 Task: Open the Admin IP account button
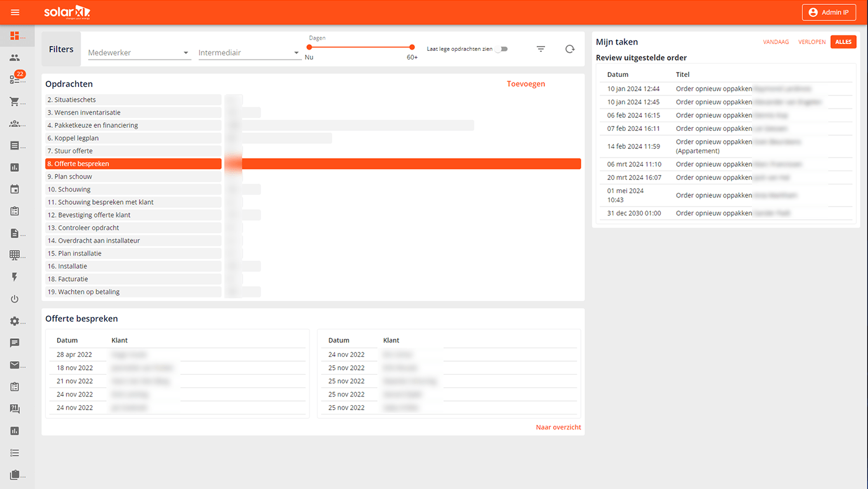click(829, 12)
